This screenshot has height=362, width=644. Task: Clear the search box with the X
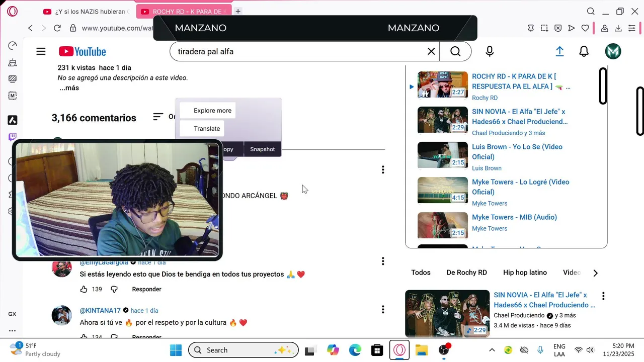click(431, 51)
